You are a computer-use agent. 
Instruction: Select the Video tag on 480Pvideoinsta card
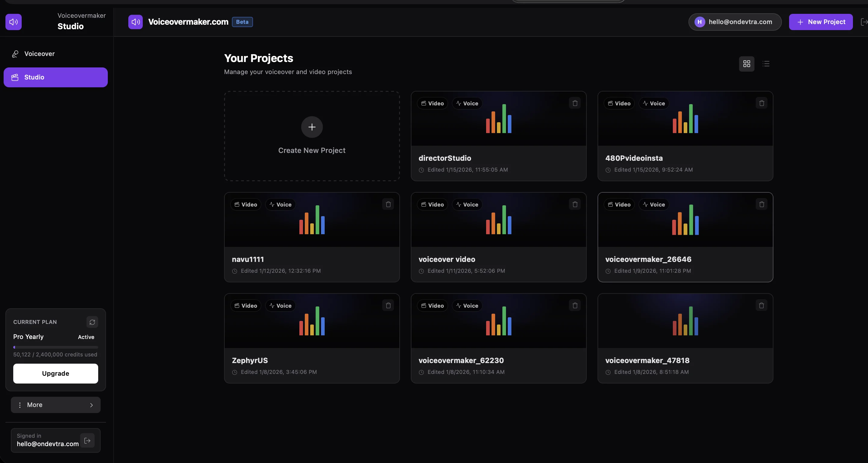[619, 103]
